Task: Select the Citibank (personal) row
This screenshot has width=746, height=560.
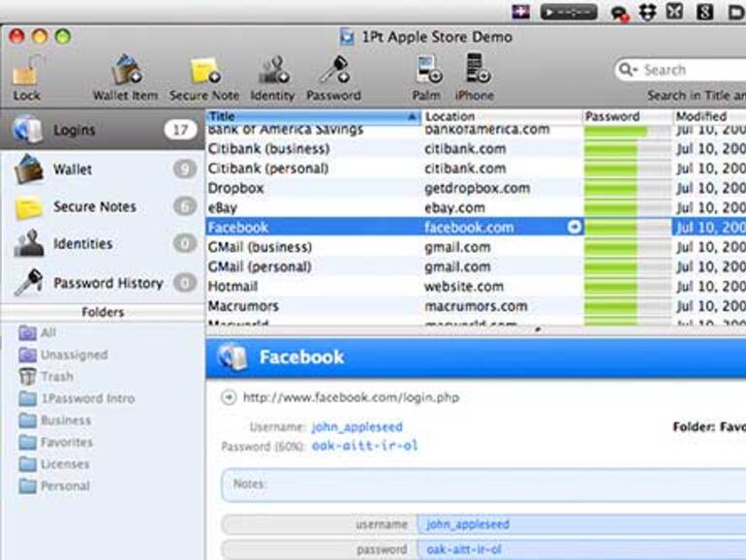Action: point(476,169)
